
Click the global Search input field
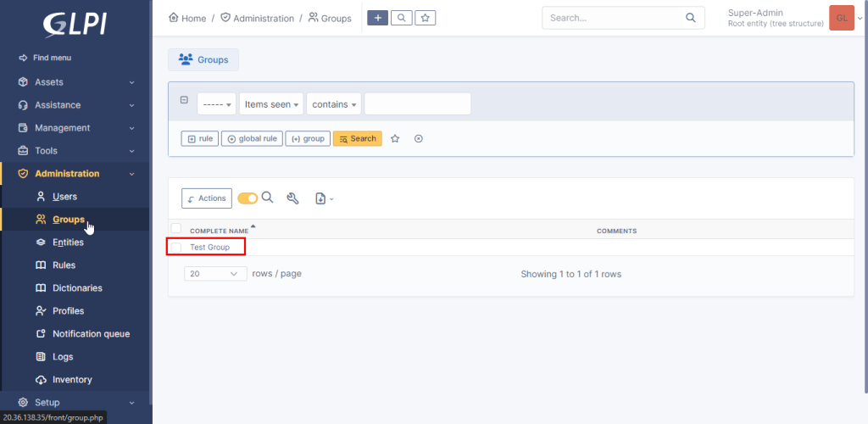(x=623, y=18)
